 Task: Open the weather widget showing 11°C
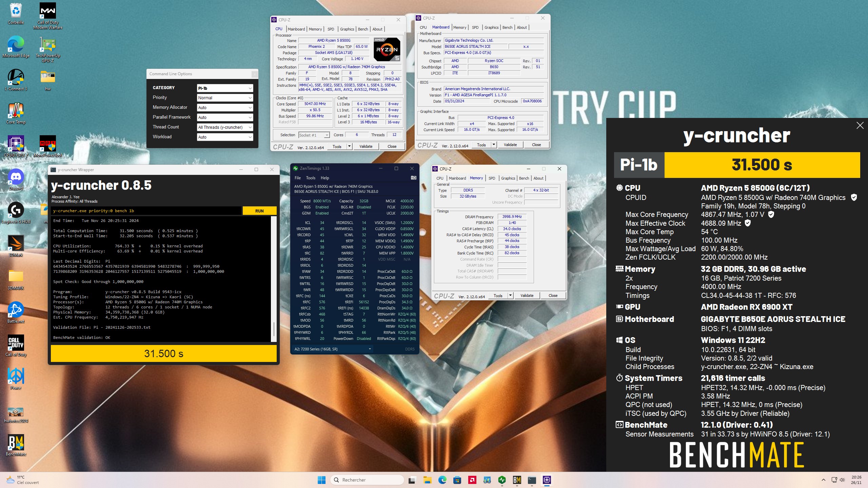[22, 480]
